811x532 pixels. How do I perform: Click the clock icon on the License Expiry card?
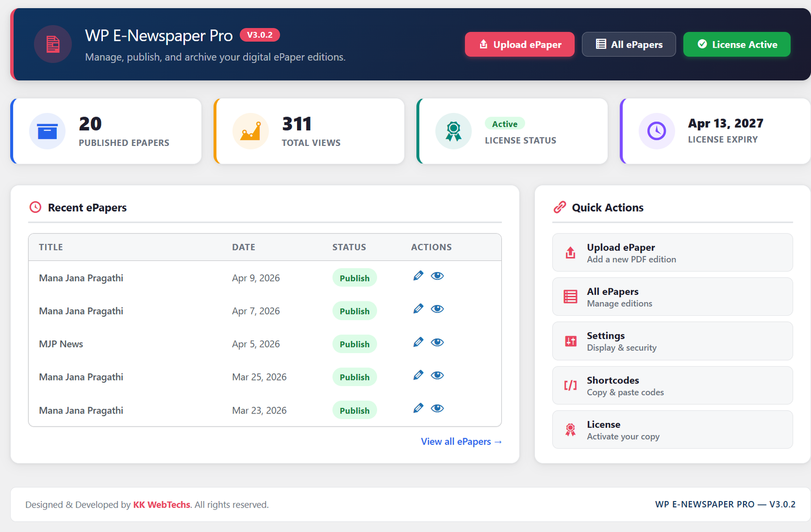[x=656, y=131]
